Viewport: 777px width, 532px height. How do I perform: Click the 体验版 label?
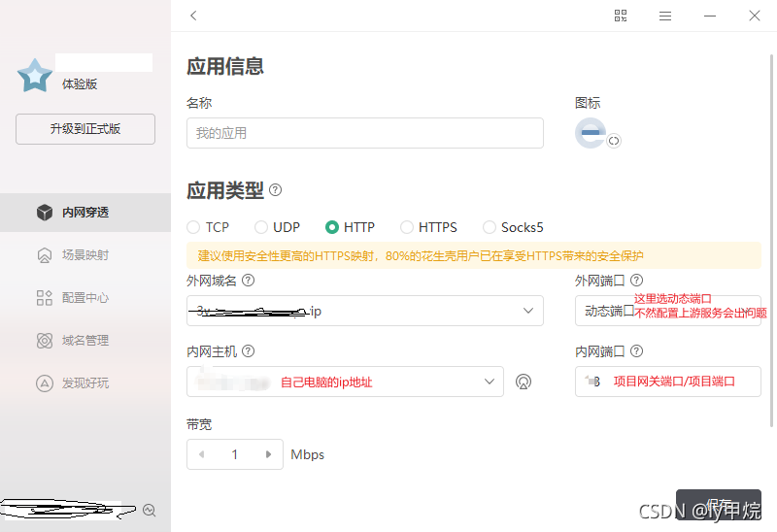pos(80,84)
